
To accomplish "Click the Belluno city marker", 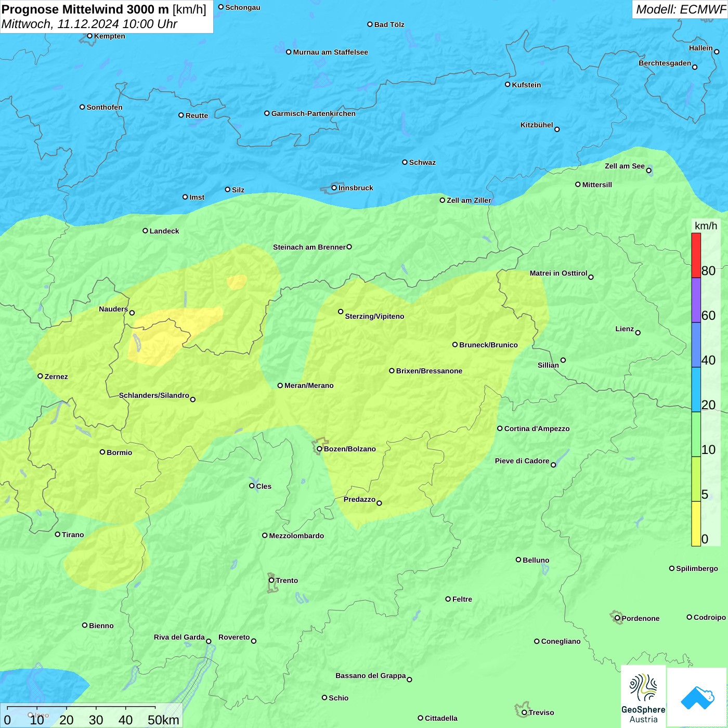I will pyautogui.click(x=518, y=560).
